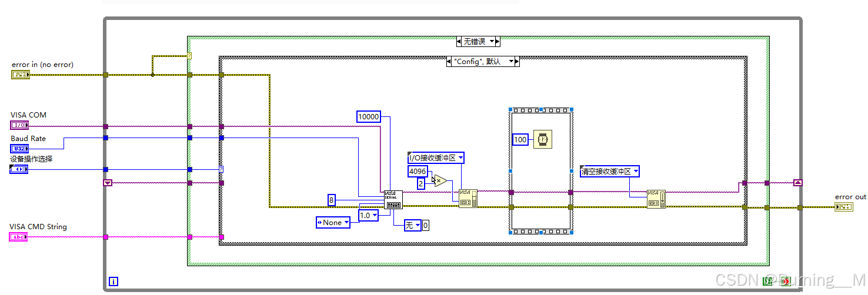Viewport: 868px width, 295px height.
Task: Click the 0 value next to 无 enum
Action: (x=426, y=225)
